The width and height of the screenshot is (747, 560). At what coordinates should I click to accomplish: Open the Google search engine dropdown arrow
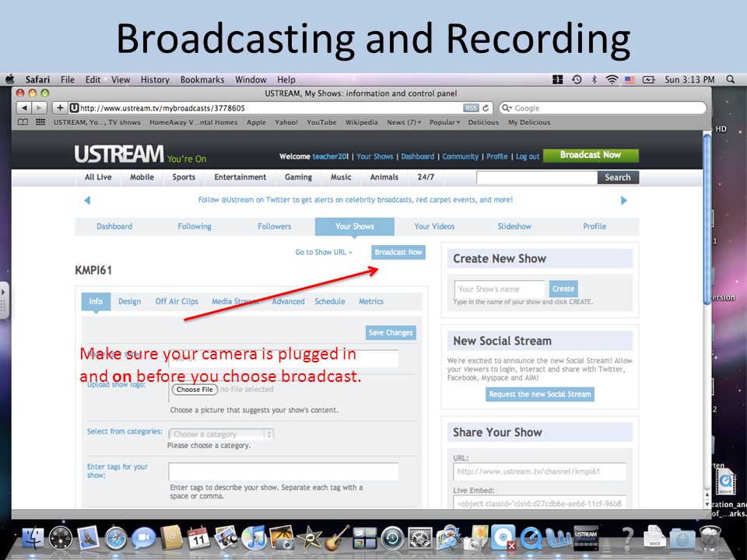click(x=507, y=108)
